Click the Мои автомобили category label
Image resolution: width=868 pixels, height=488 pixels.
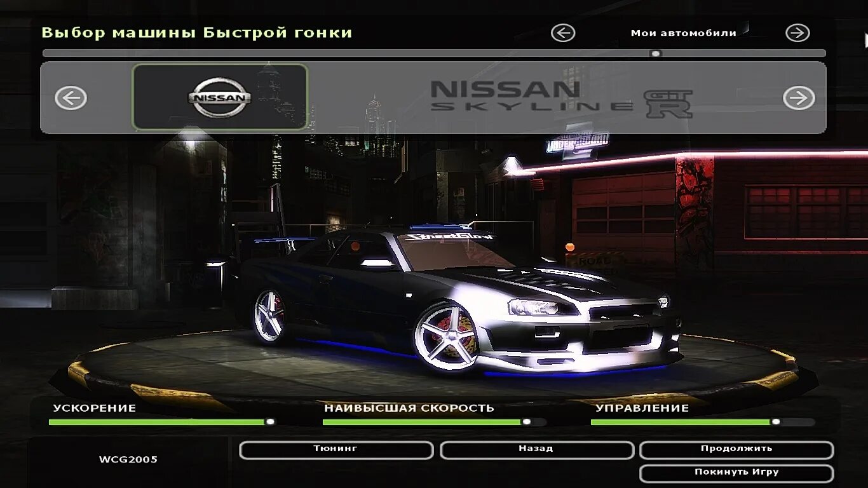click(x=683, y=33)
